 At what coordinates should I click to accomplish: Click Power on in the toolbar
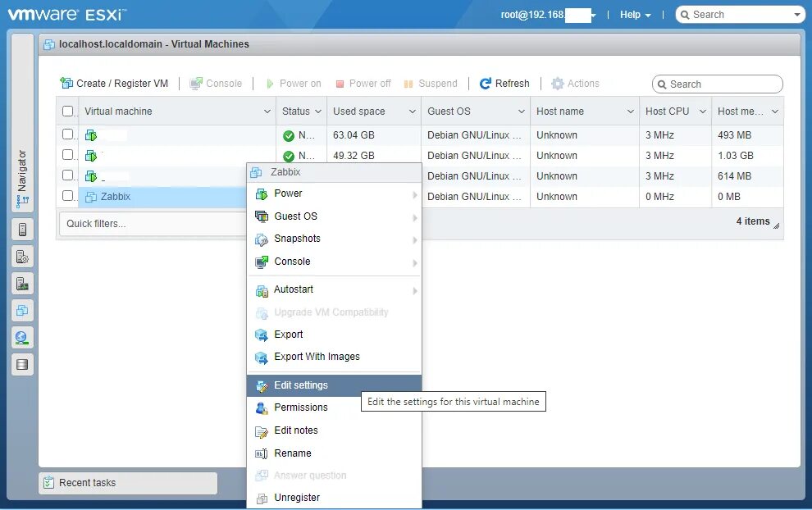[294, 84]
